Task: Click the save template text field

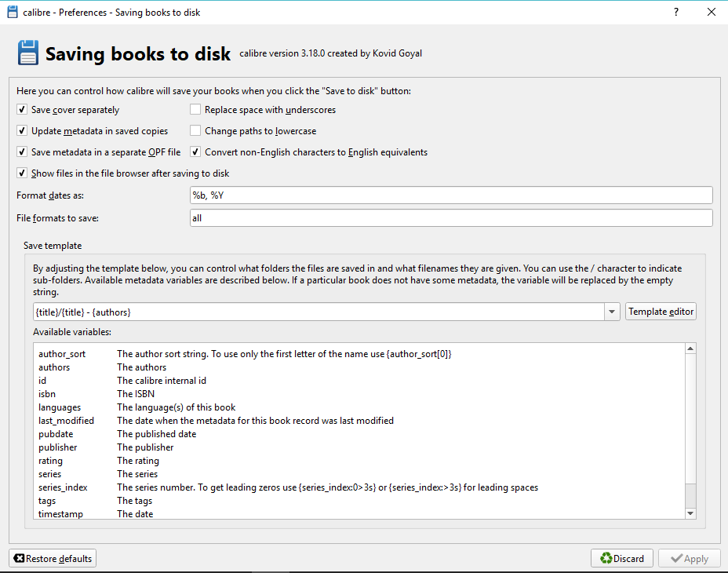Action: pyautogui.click(x=318, y=312)
